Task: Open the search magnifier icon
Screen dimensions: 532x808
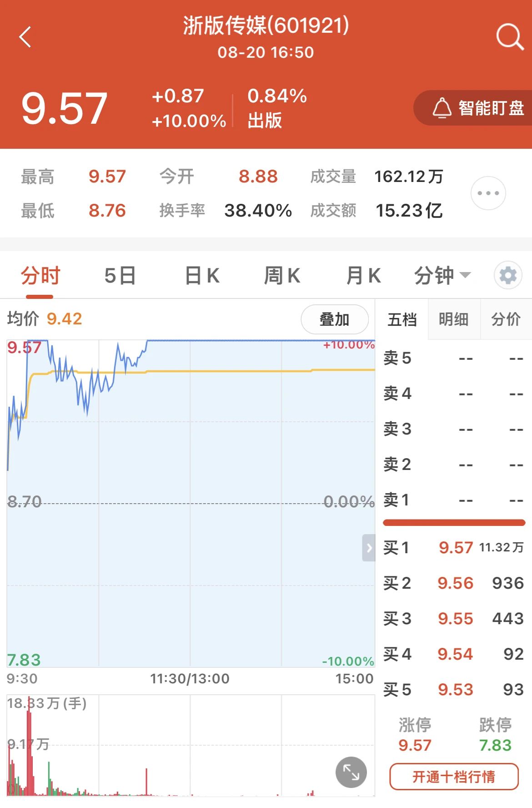Action: click(x=509, y=37)
